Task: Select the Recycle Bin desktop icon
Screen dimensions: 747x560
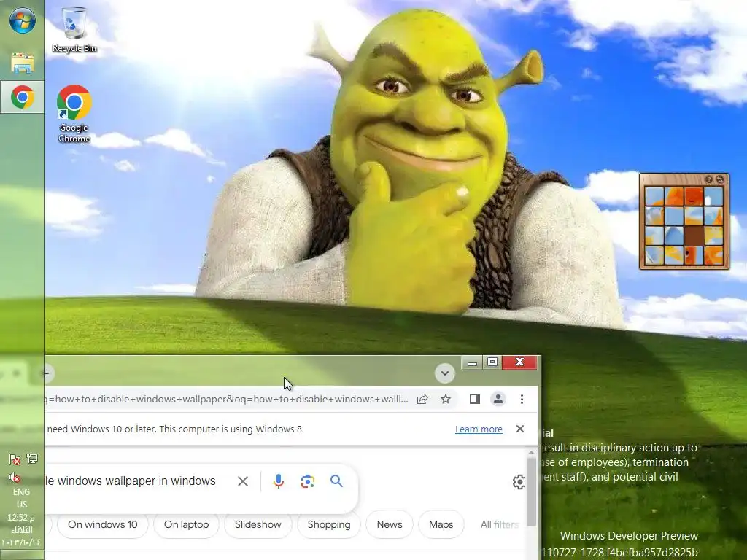Action: click(x=74, y=29)
